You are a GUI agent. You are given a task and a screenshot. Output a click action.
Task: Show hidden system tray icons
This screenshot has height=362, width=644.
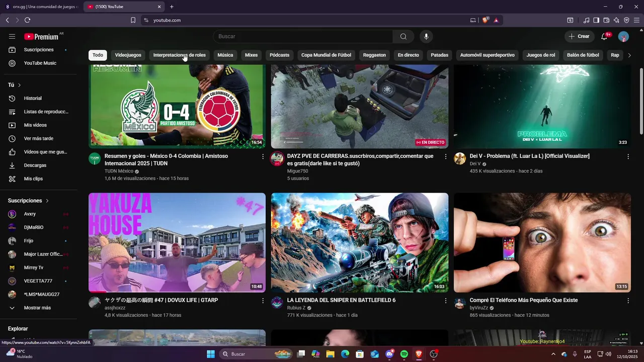(553, 354)
